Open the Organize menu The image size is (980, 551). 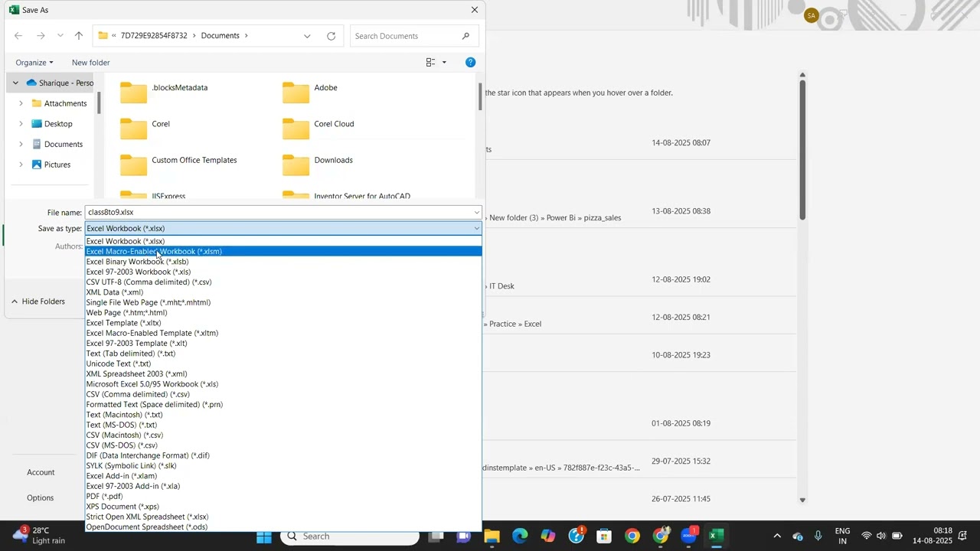[x=34, y=63]
